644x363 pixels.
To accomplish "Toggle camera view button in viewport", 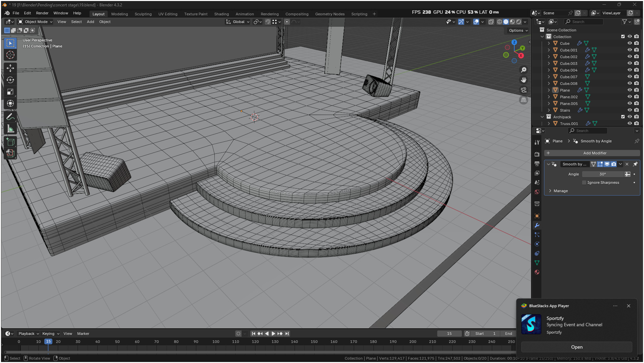I will point(524,90).
